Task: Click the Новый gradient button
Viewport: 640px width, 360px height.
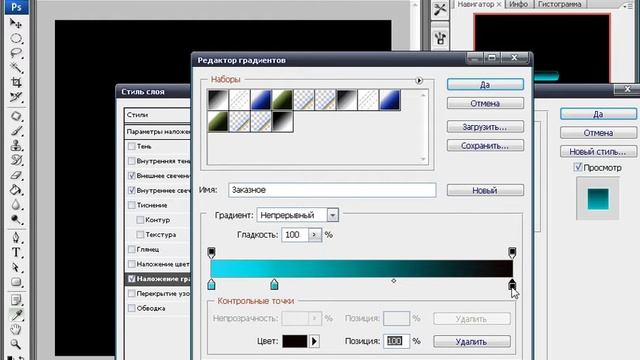Action: pos(485,190)
